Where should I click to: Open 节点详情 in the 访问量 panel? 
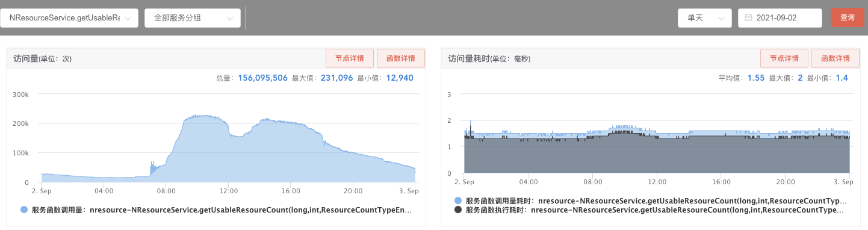[350, 58]
